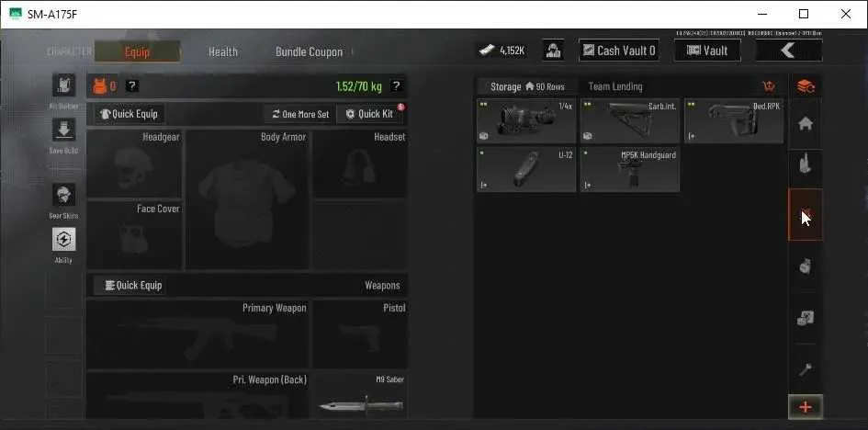
Task: Click the Save Build download icon
Action: click(63, 130)
